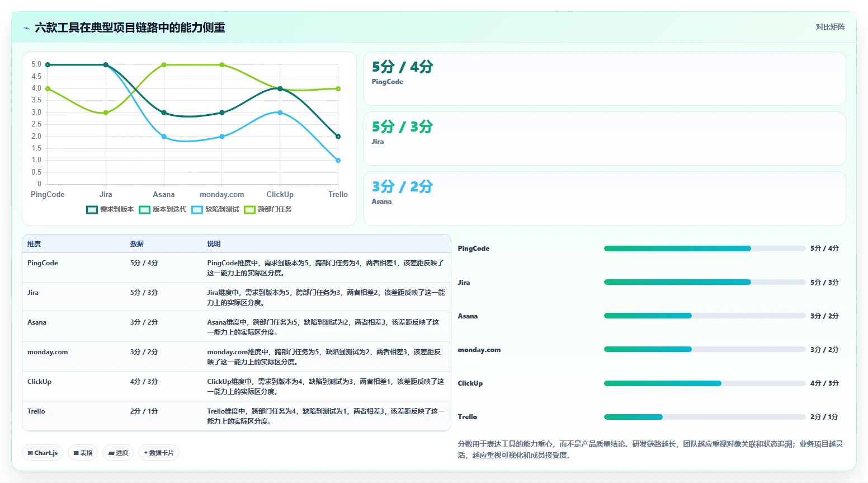The image size is (868, 483).
Task: Click the light-green data point at Asana
Action: pos(164,65)
